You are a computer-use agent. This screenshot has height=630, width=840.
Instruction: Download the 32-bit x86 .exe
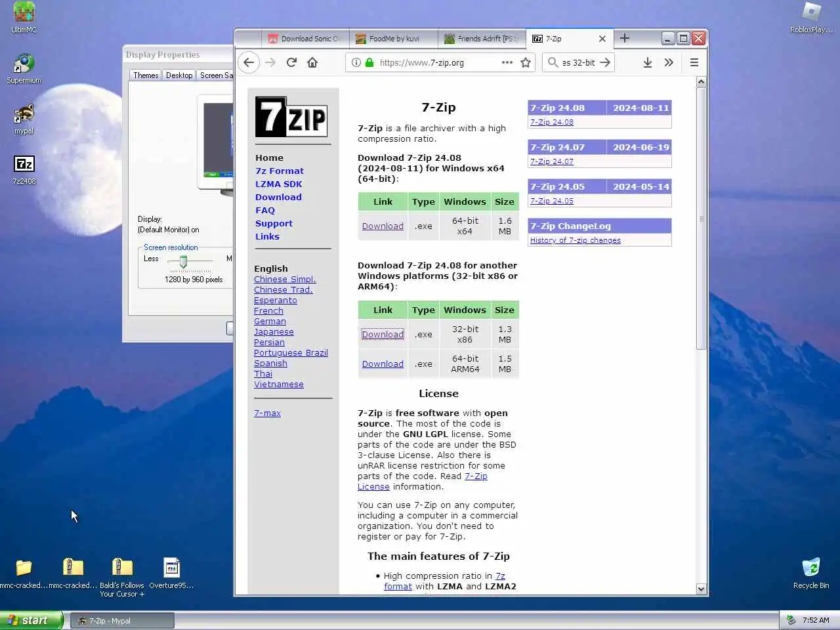coord(383,335)
